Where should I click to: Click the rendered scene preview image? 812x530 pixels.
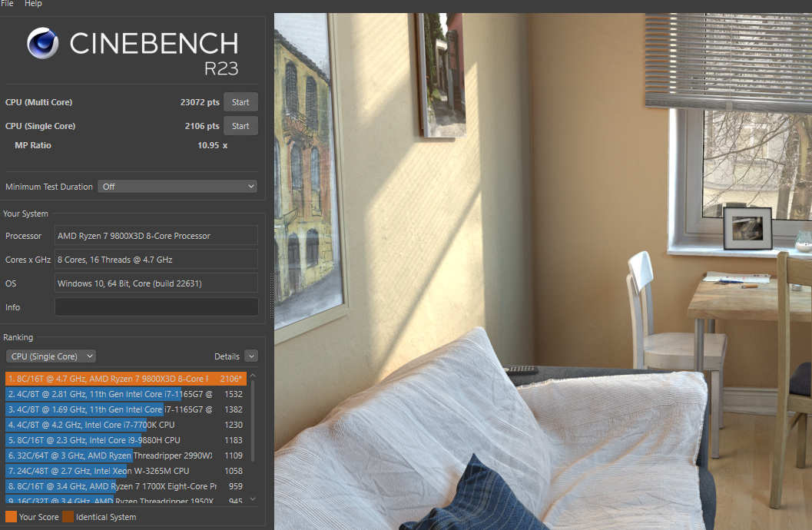pos(542,271)
